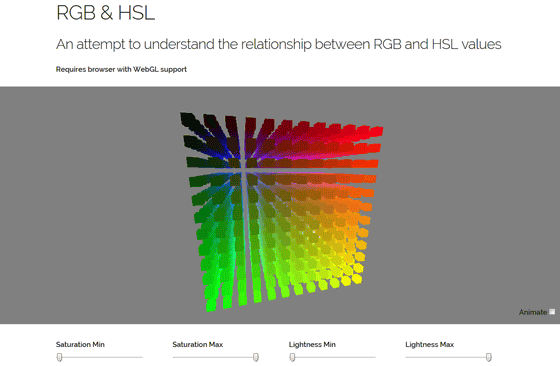Click the Saturation Min label
Screen dimensions: 560x366
(80, 345)
